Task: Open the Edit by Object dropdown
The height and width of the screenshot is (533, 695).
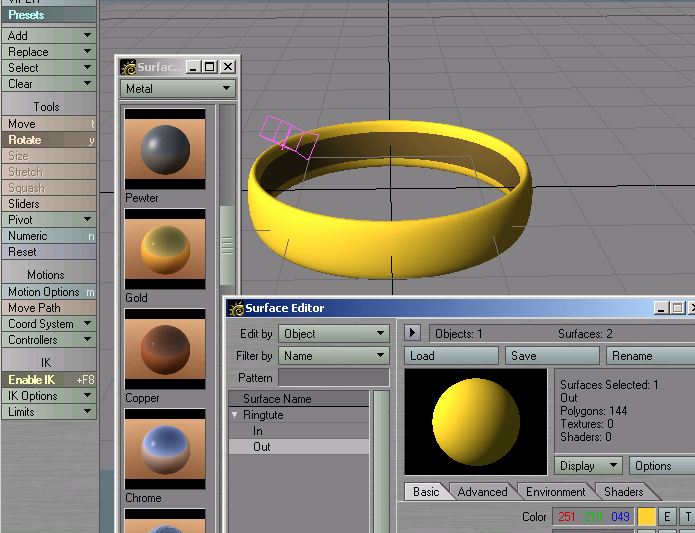Action: [x=333, y=334]
